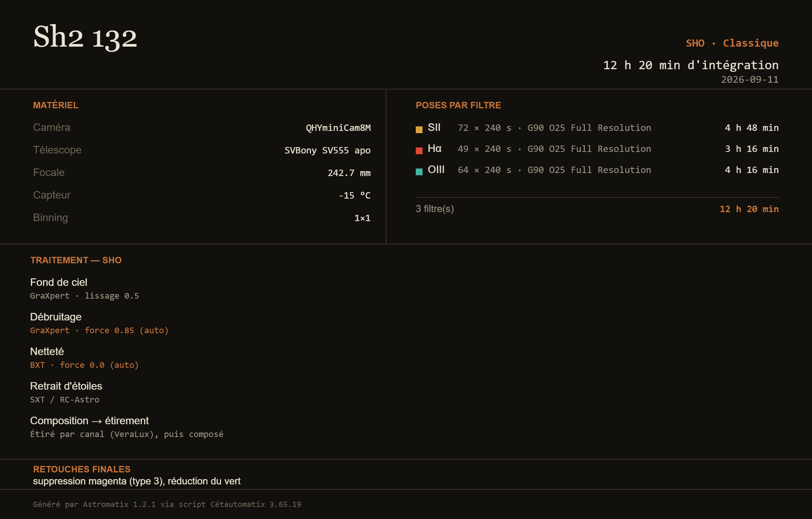
Task: Click the 1×1 binning value
Action: coord(362,218)
